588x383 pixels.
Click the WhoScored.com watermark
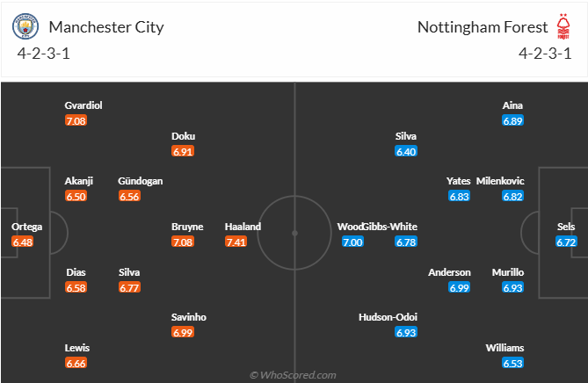(x=294, y=375)
